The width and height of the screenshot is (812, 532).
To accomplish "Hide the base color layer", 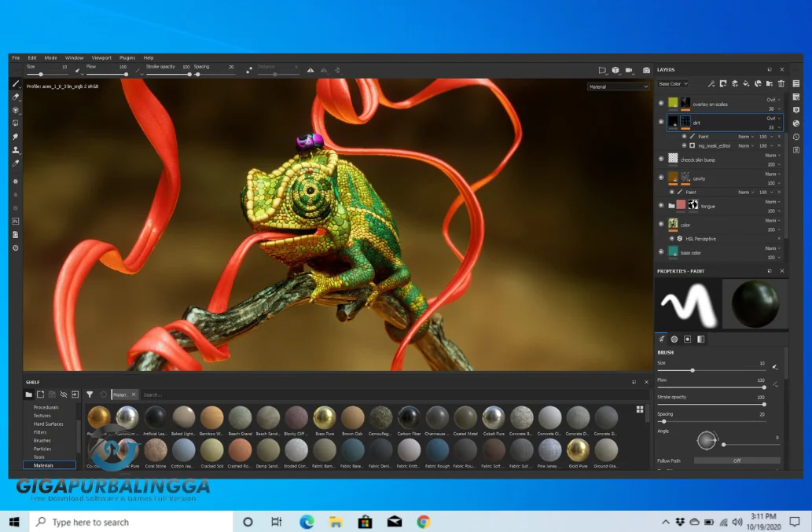I will [660, 252].
